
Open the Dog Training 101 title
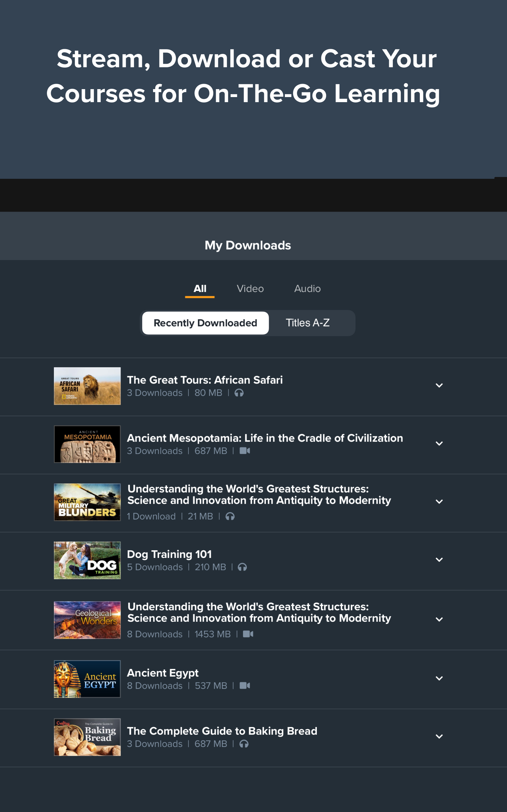169,554
